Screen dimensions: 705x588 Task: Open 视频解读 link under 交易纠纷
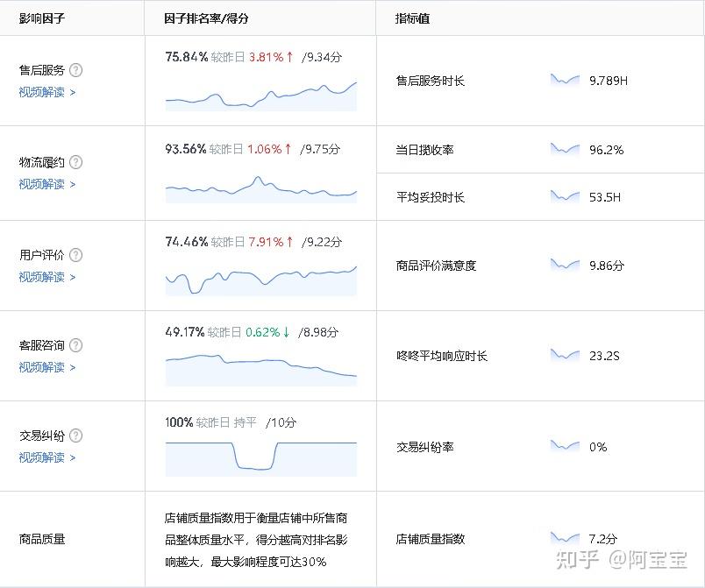(x=47, y=457)
